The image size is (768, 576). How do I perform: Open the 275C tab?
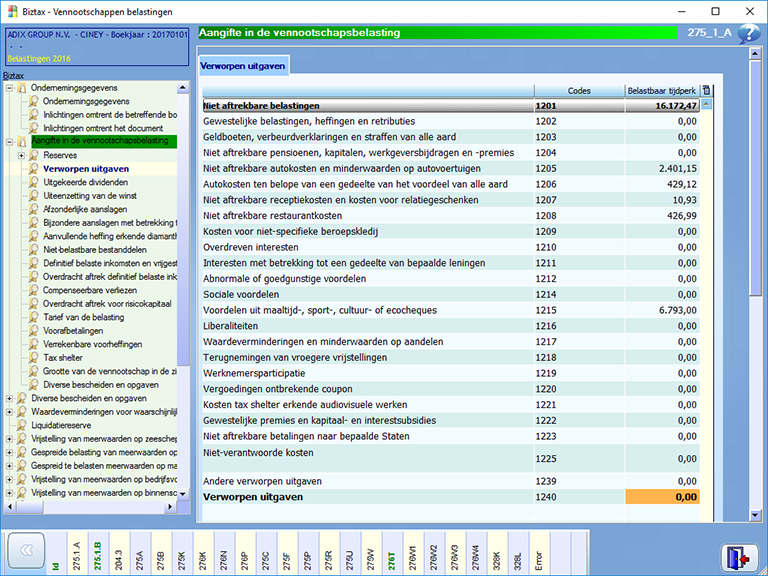265,553
